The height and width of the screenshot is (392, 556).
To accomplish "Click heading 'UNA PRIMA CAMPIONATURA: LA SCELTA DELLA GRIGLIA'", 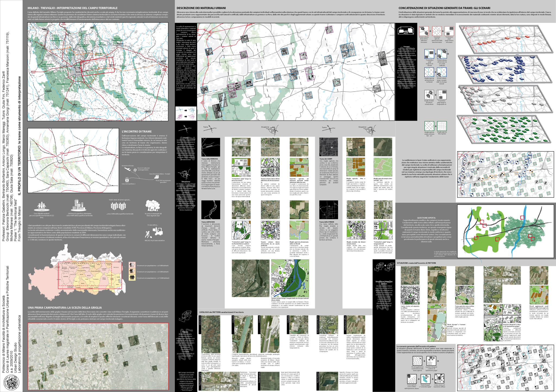I will (65, 308).
